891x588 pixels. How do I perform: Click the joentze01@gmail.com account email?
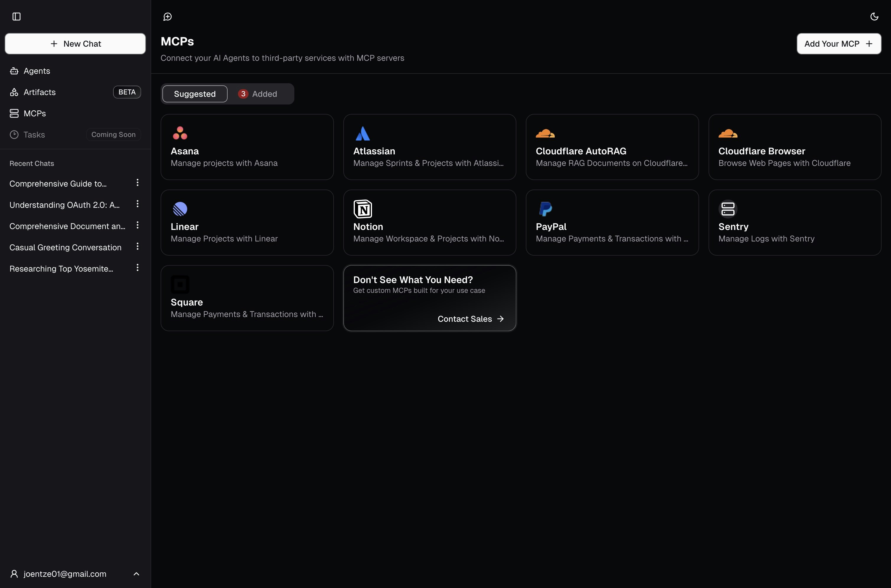[x=65, y=574]
